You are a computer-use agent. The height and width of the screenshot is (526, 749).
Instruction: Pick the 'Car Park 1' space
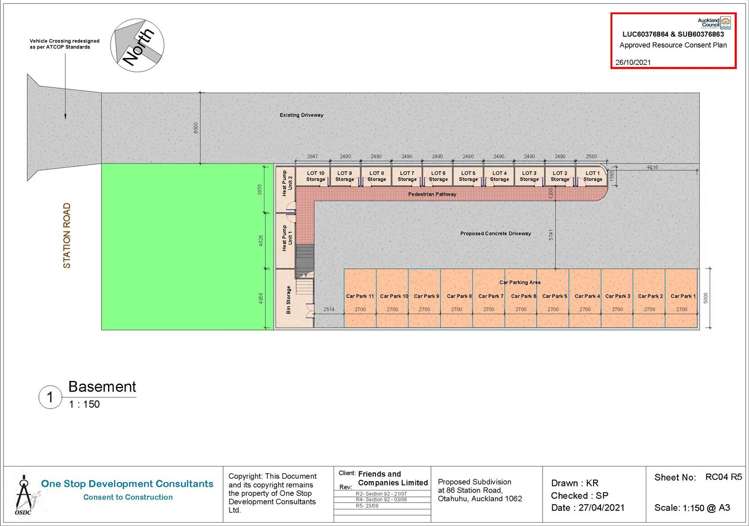click(682, 298)
